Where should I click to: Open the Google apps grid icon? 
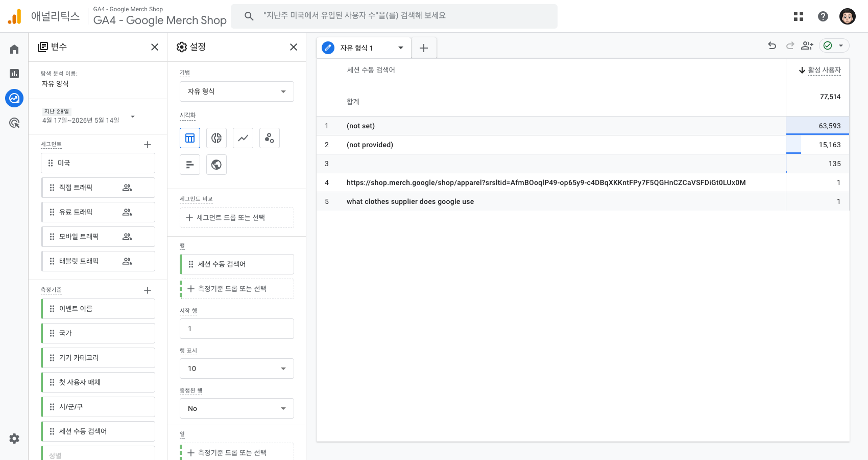click(799, 16)
